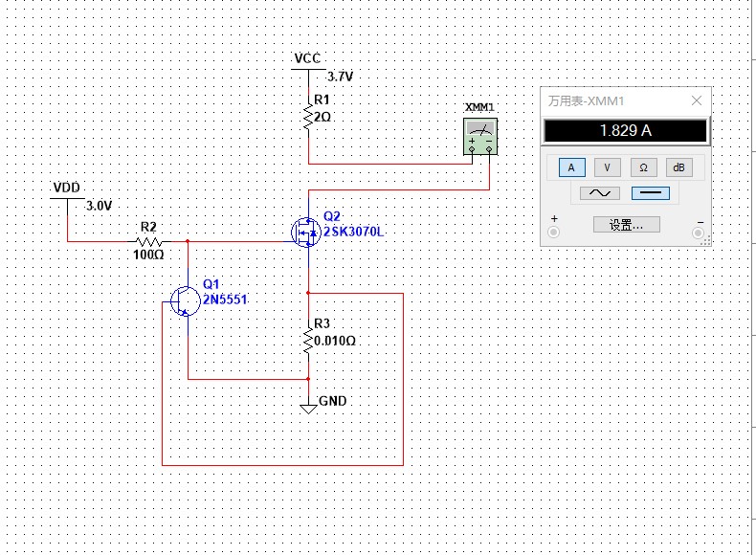The height and width of the screenshot is (555, 756).
Task: Click the 2SK3070L part label
Action: tap(353, 232)
